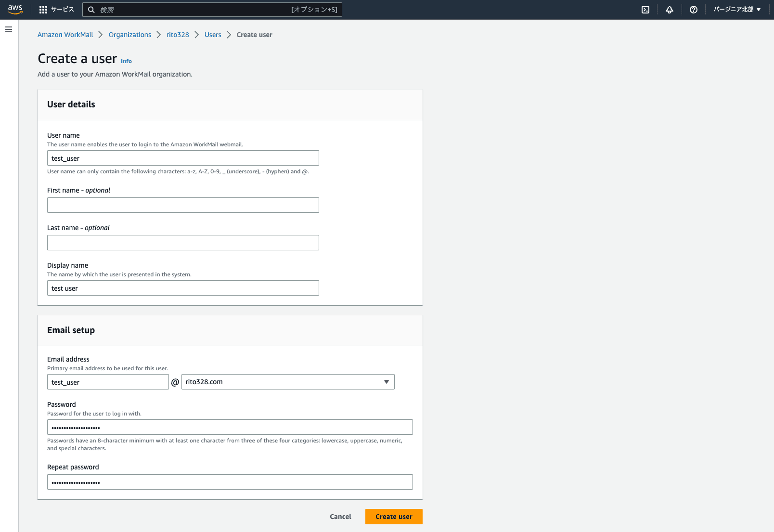
Task: Click the Last name optional field
Action: pos(183,243)
